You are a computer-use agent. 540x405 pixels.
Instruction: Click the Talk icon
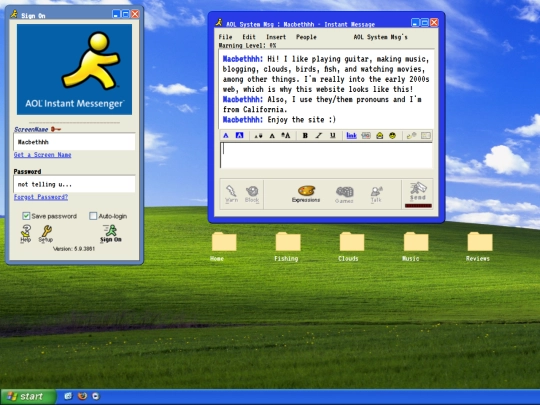click(x=376, y=194)
